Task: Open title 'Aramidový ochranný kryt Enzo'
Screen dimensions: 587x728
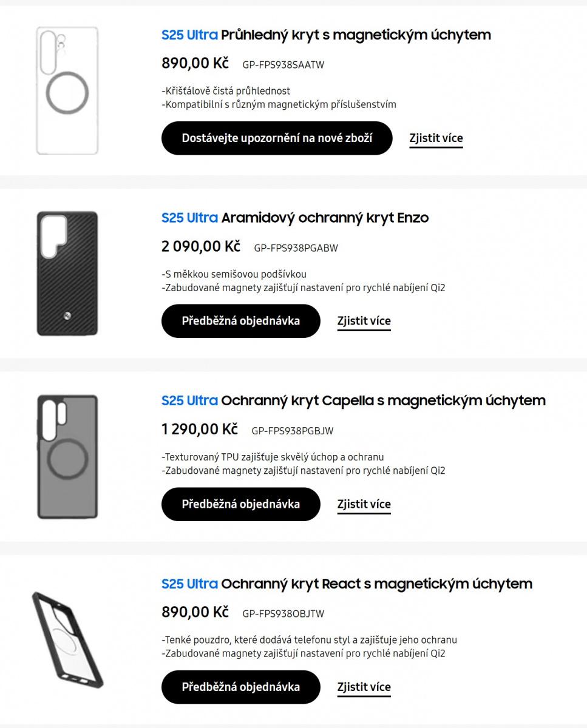Action: pyautogui.click(x=325, y=218)
